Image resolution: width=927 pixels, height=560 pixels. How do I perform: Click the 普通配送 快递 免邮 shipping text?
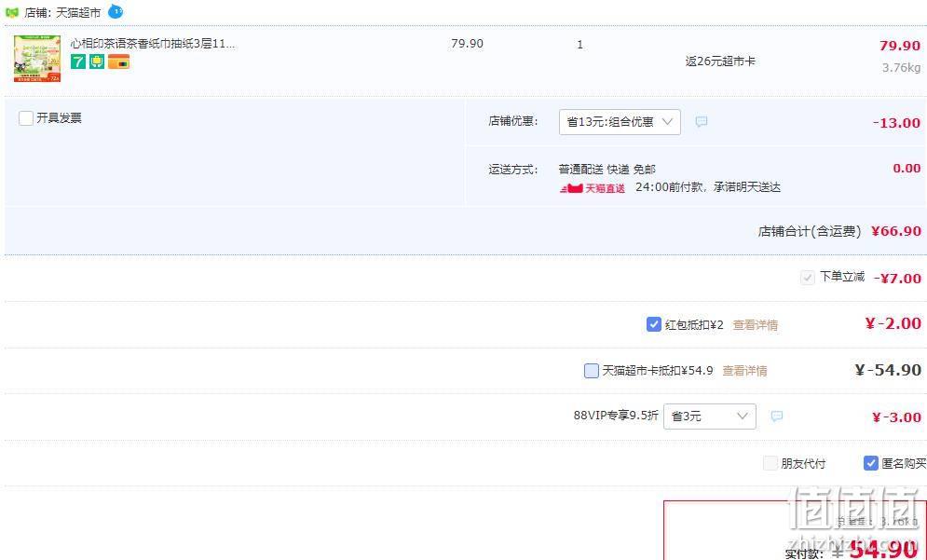coord(607,170)
